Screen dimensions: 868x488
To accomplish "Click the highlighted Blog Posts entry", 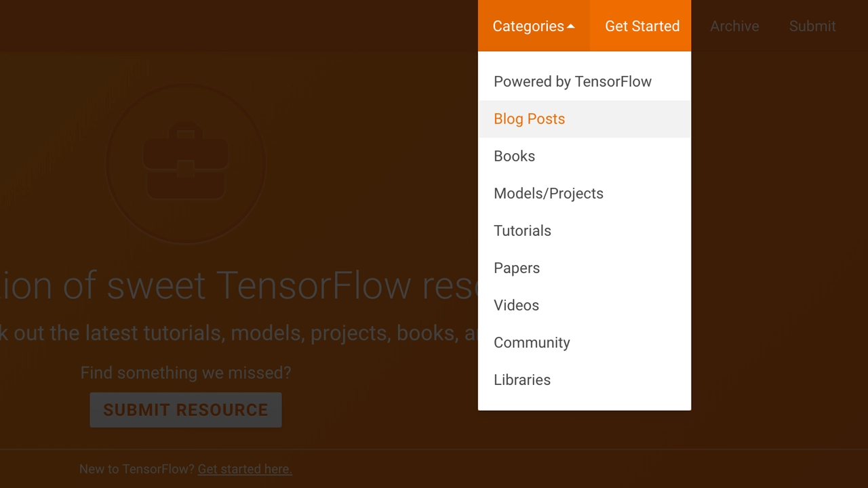I will tap(529, 119).
